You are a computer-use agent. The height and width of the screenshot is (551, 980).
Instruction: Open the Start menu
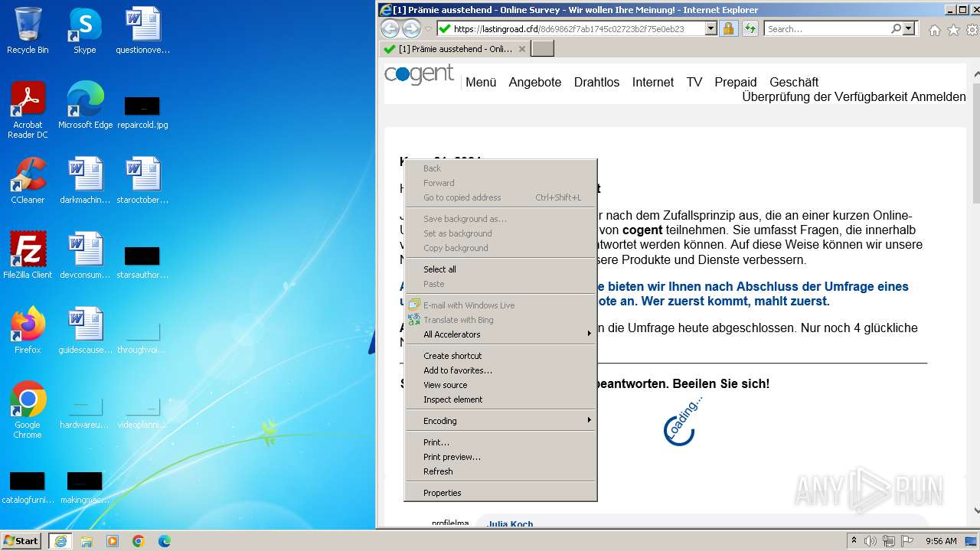pos(21,540)
